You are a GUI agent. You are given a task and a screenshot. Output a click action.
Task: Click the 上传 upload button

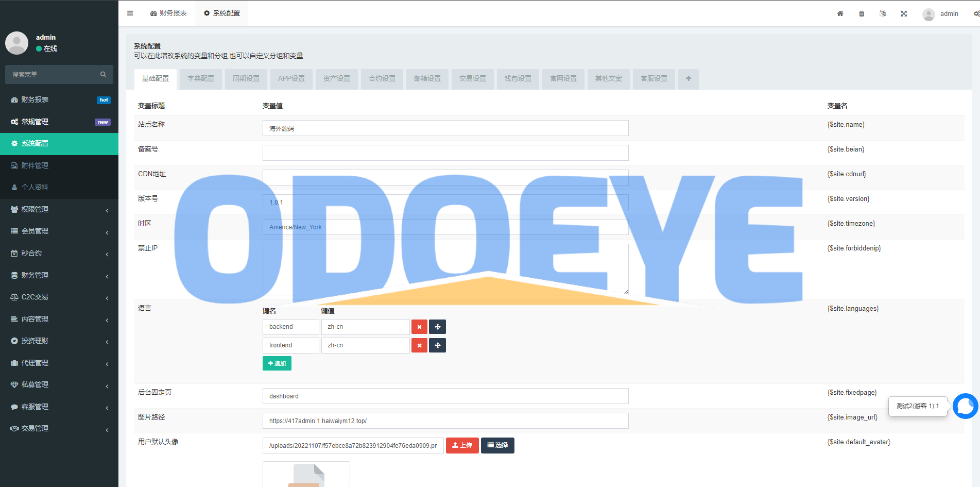pos(462,445)
